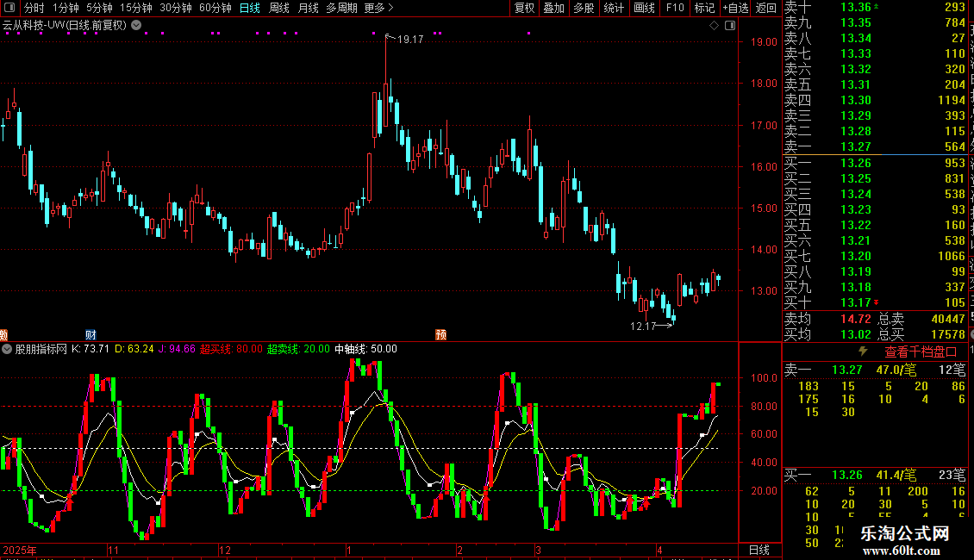
Task: Click the 中轴线: 50.00 indicator label
Action: (x=365, y=349)
